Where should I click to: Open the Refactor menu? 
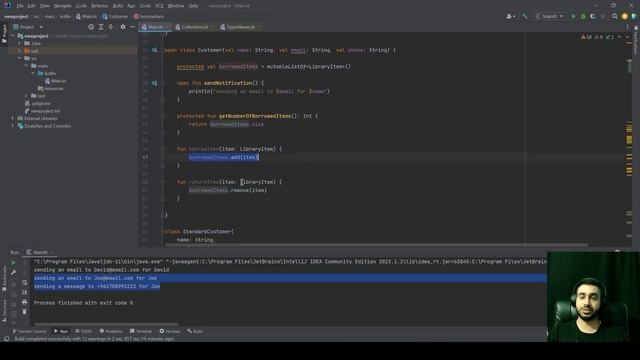[x=99, y=6]
